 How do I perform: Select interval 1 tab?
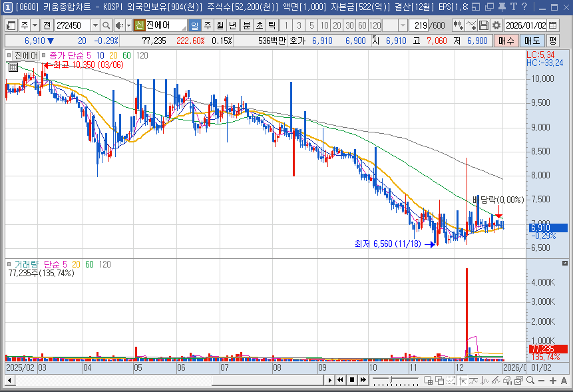[x=286, y=25]
